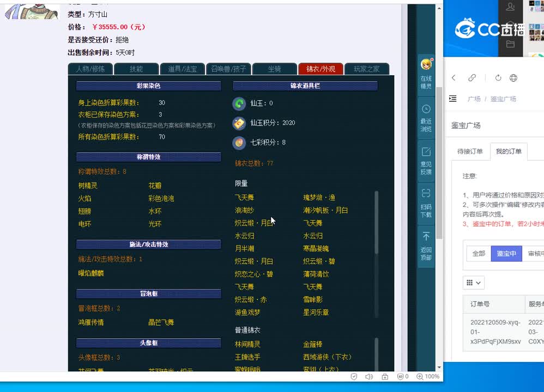
Task: Click the 西域游侠（下衣） outfit
Action: click(328, 357)
